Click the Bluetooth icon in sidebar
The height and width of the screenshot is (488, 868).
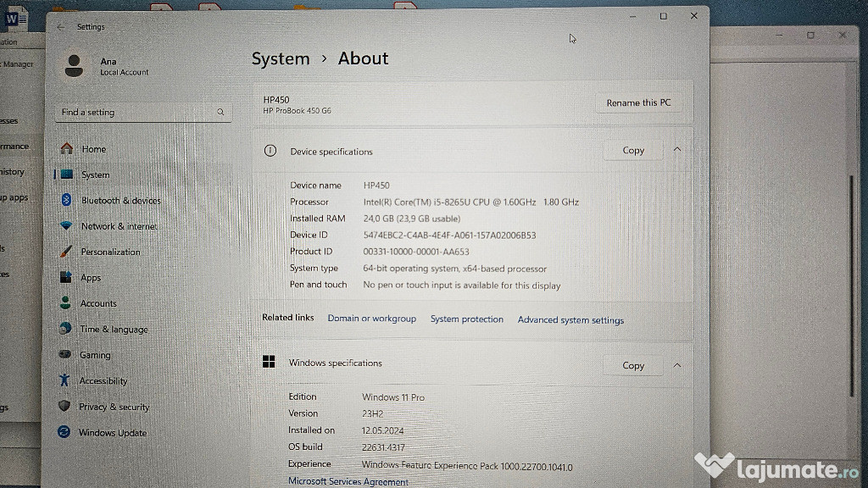(x=66, y=200)
